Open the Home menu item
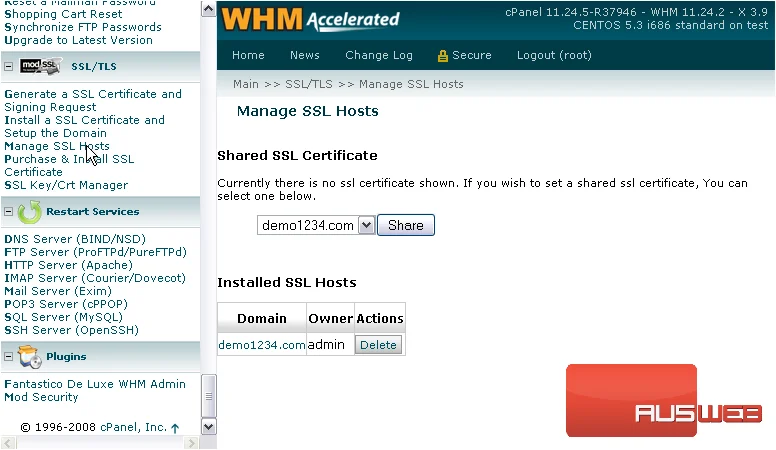 (x=248, y=55)
